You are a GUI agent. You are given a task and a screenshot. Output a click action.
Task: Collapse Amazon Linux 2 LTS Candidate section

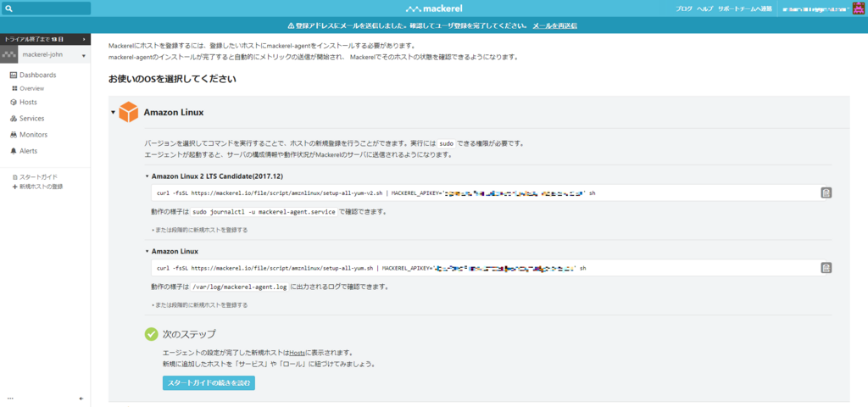(147, 176)
